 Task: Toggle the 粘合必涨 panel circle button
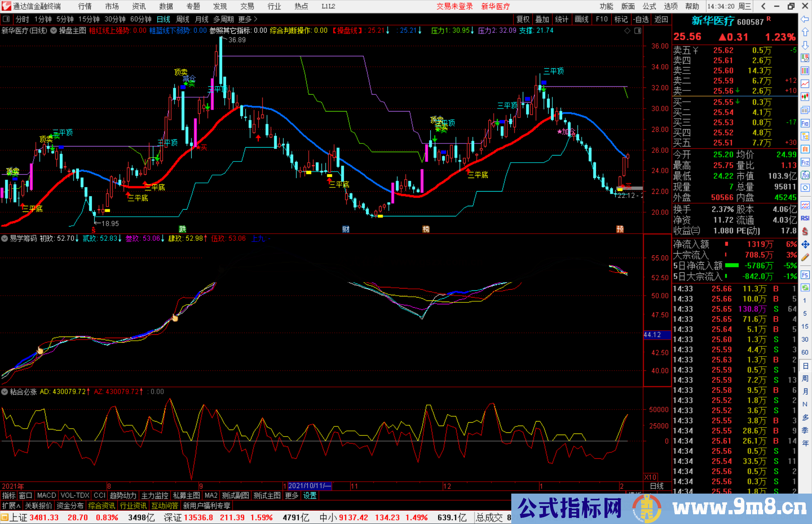(5, 392)
